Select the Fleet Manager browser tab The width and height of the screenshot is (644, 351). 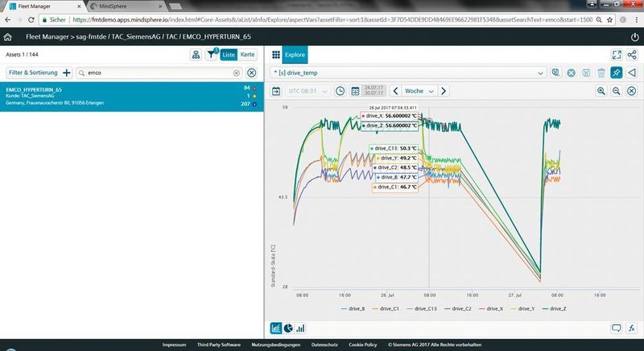44,6
